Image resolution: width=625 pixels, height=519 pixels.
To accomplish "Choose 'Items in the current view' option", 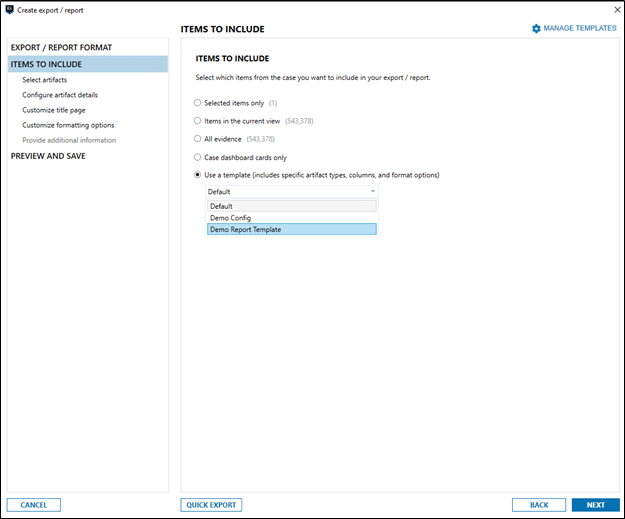I will tap(197, 121).
